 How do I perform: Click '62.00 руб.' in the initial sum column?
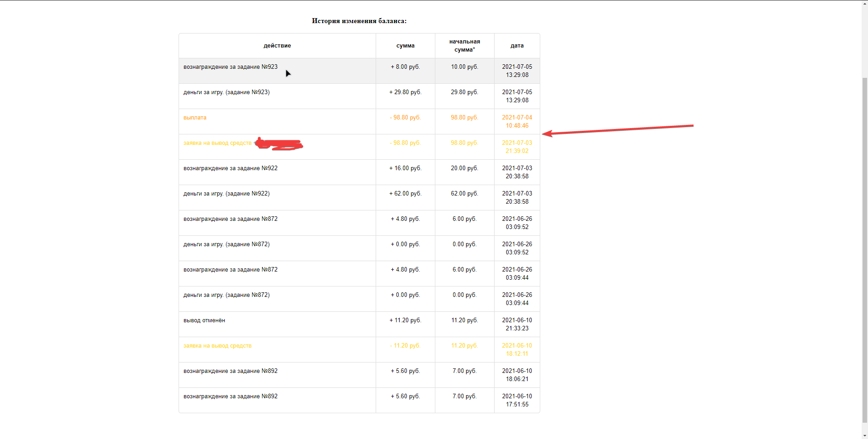tap(465, 194)
